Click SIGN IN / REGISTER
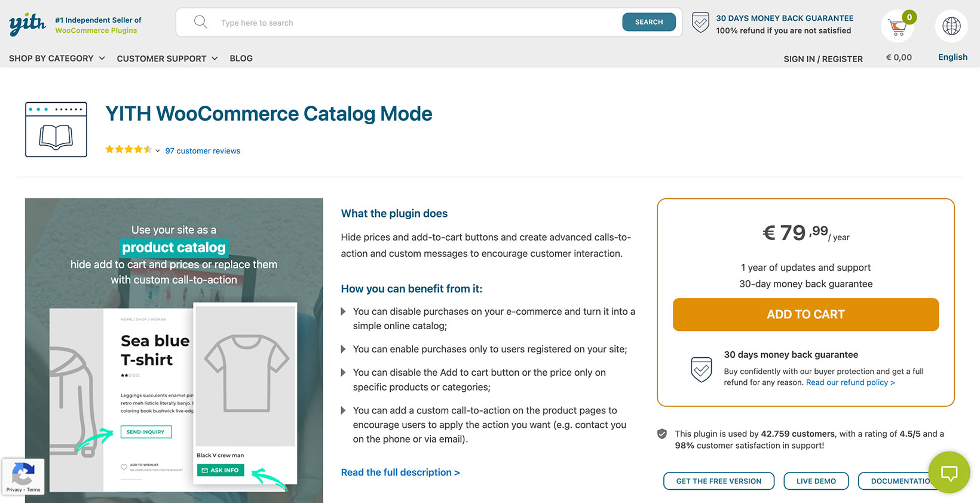The width and height of the screenshot is (980, 503). [823, 59]
